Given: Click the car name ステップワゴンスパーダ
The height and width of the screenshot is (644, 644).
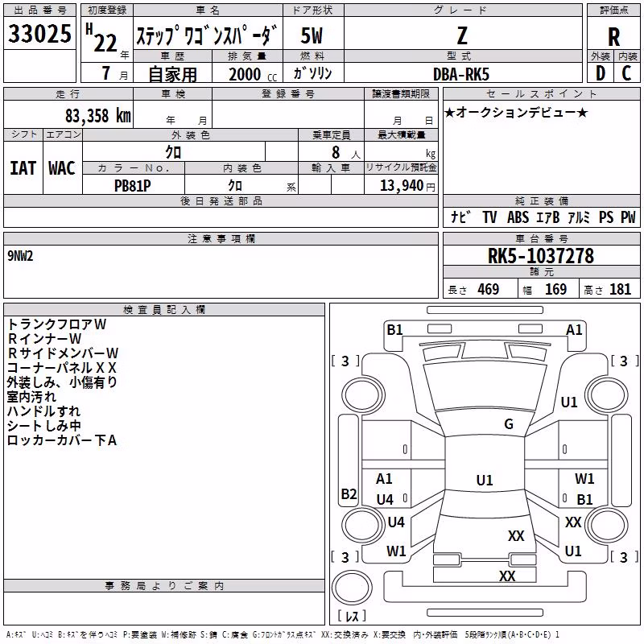Looking at the screenshot, I should 208,35.
